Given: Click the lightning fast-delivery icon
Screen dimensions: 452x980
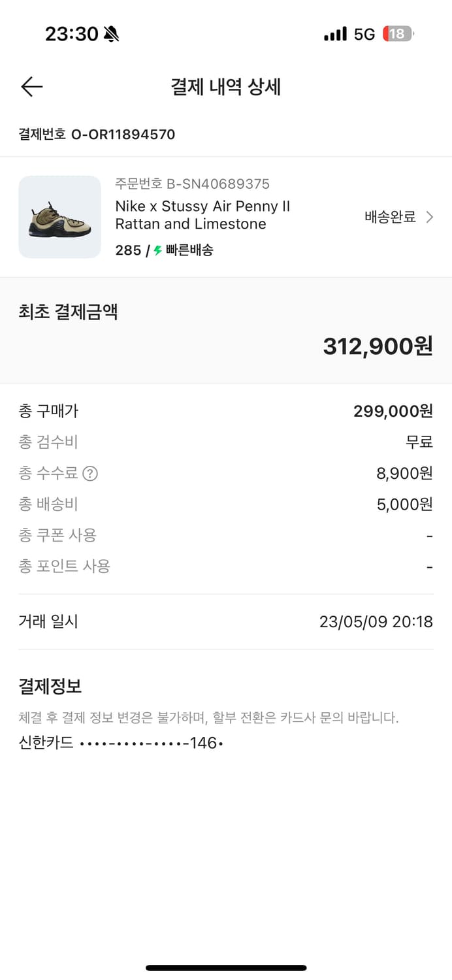Looking at the screenshot, I should [157, 250].
